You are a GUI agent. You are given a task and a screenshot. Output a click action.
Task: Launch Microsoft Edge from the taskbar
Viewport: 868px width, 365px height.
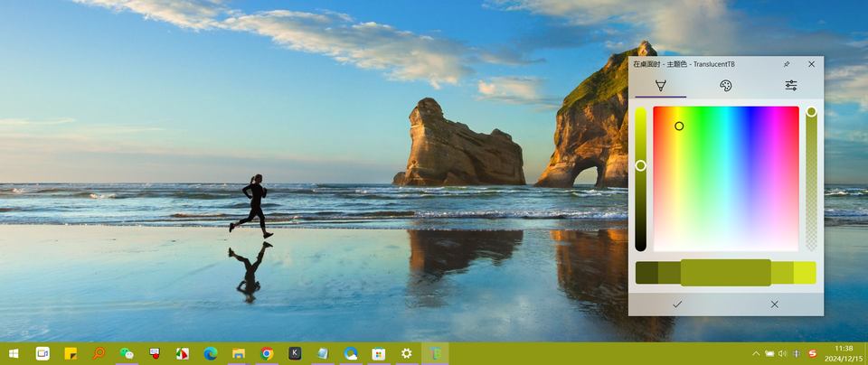(x=211, y=353)
